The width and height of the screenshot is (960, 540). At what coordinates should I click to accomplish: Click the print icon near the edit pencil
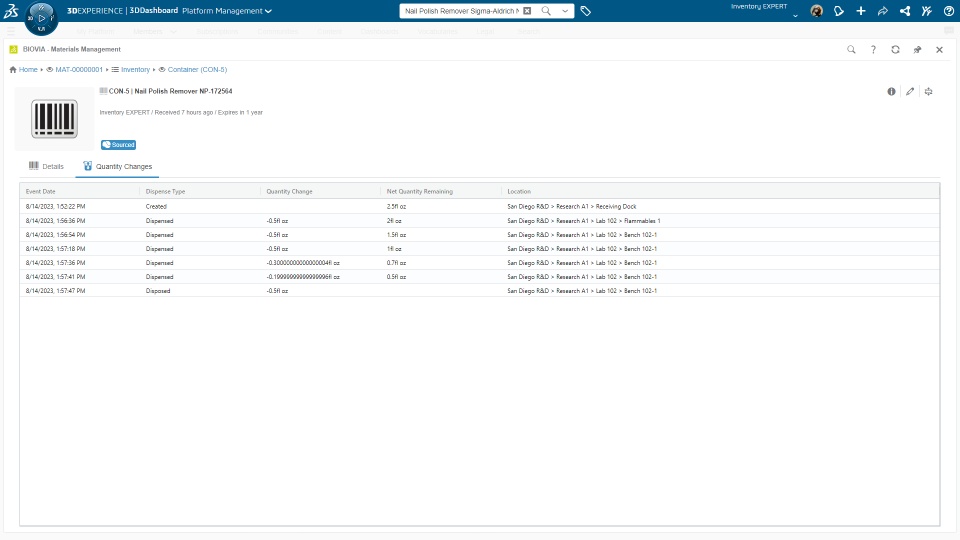929,92
